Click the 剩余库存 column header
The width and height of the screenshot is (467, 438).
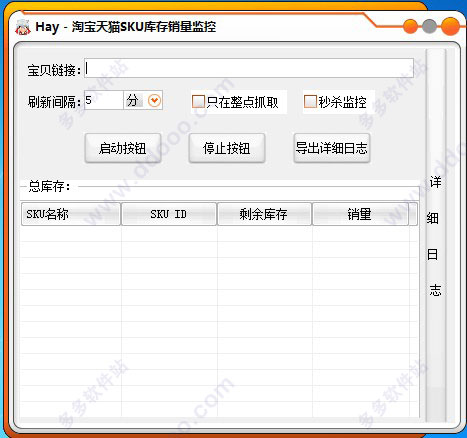point(264,214)
